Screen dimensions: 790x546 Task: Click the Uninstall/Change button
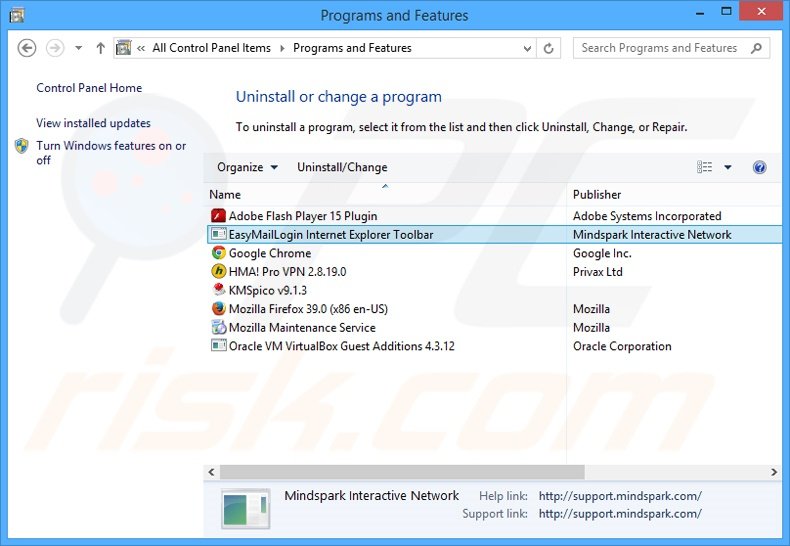click(342, 167)
